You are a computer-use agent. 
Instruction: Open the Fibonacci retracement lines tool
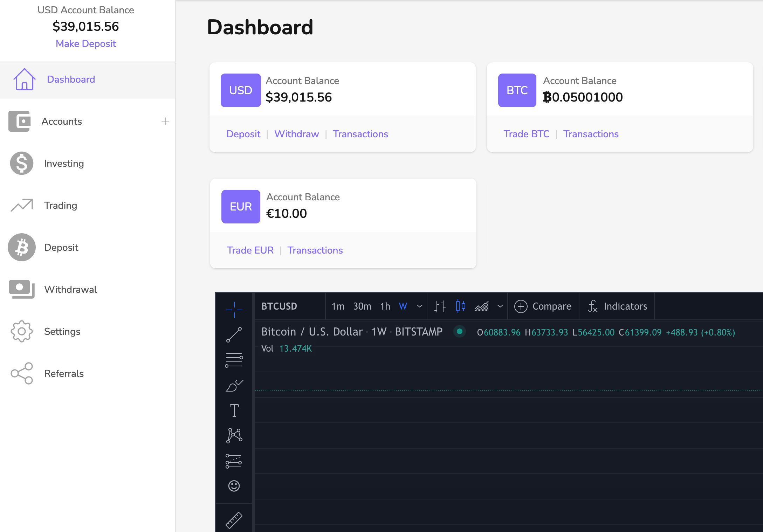click(x=234, y=360)
